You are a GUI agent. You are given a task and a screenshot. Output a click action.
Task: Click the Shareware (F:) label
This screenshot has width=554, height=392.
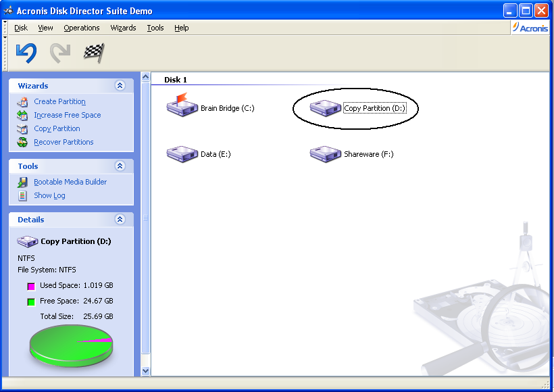coord(368,154)
